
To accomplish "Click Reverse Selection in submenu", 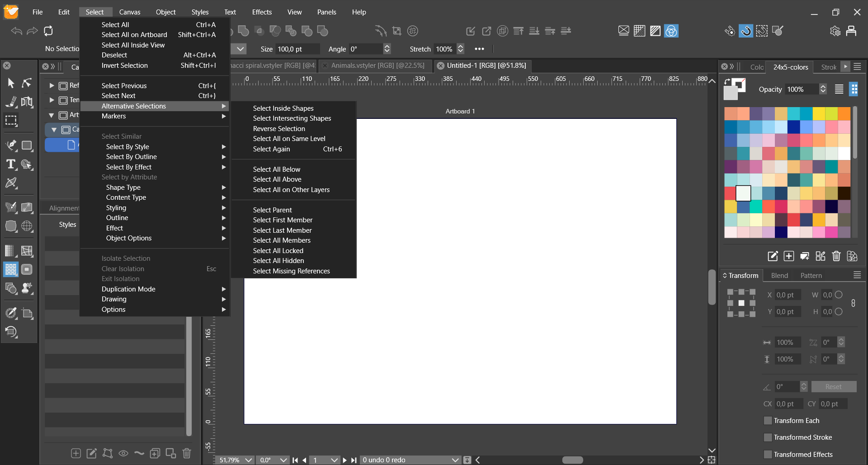I will (278, 129).
